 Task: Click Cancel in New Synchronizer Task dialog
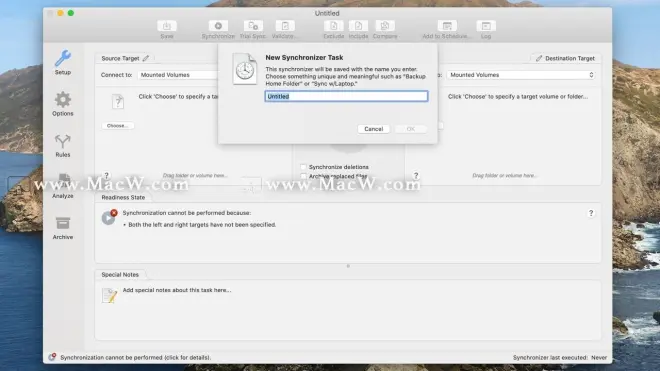[373, 129]
